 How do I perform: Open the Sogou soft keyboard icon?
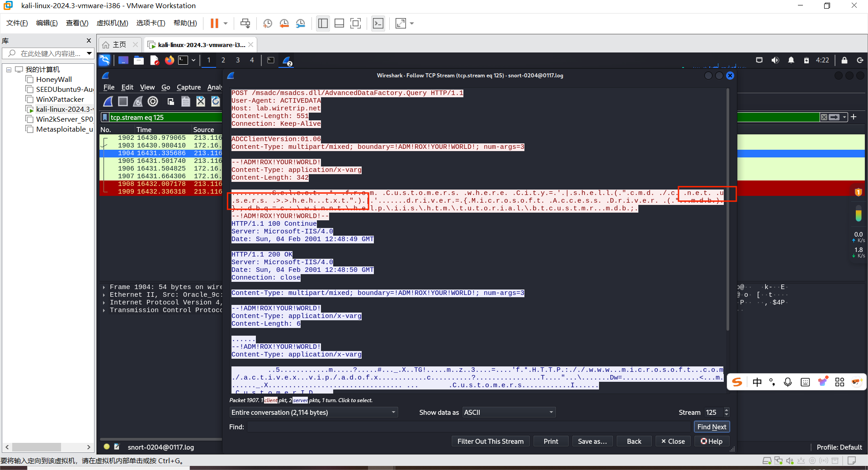[805, 382]
